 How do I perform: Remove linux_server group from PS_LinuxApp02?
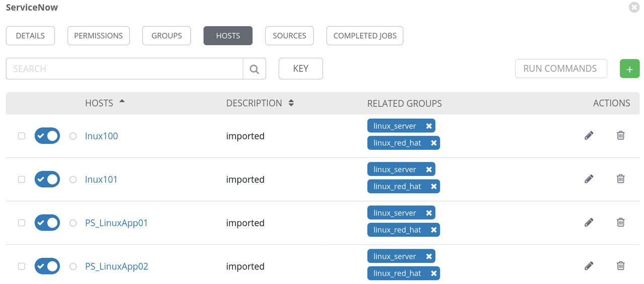pyautogui.click(x=429, y=256)
